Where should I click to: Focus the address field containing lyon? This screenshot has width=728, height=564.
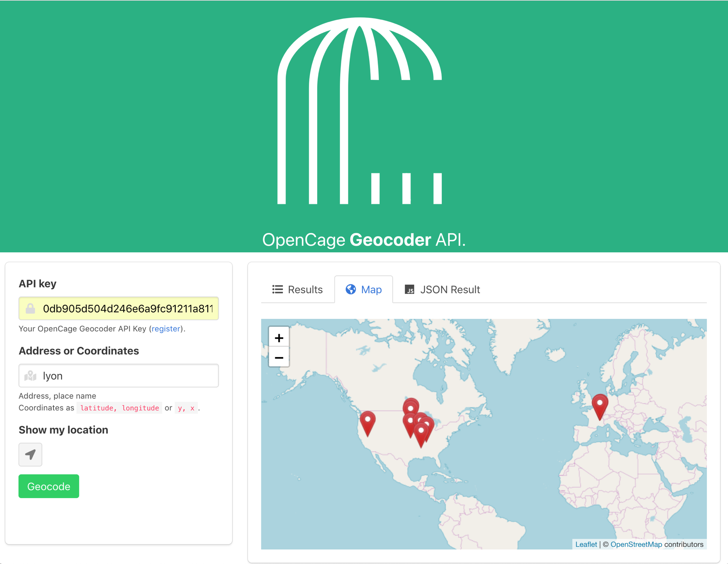pyautogui.click(x=119, y=376)
